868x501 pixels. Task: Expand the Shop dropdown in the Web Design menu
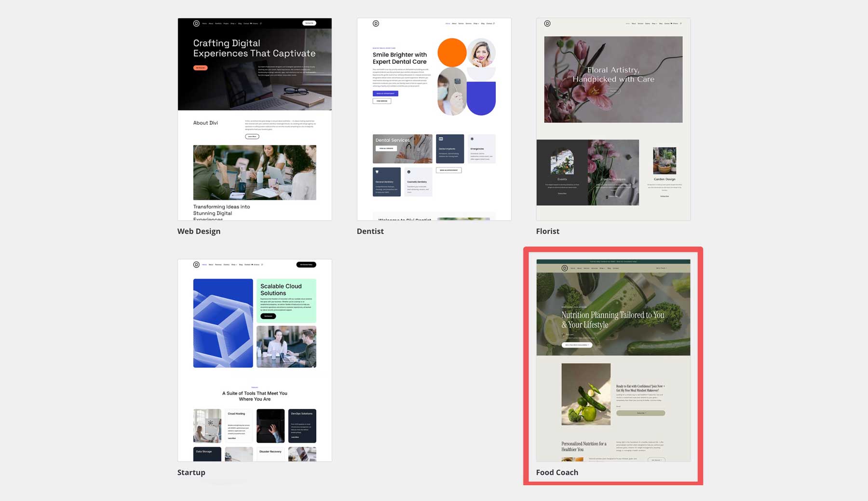point(233,23)
